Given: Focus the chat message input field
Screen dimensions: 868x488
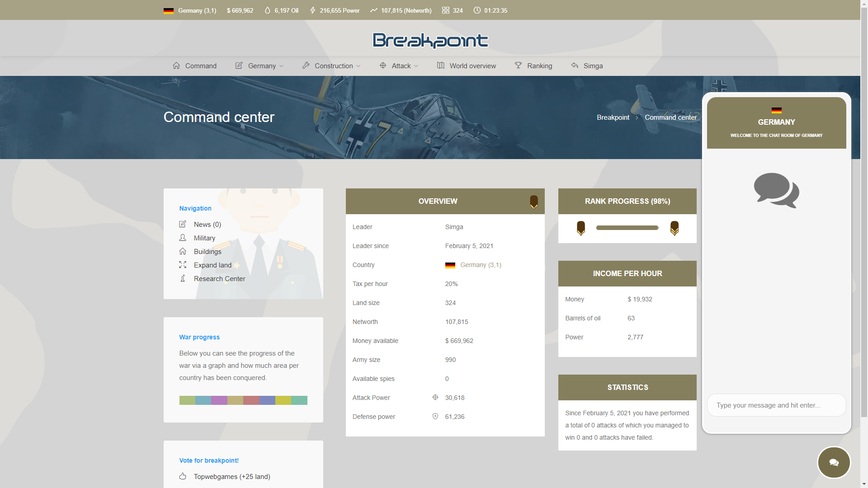Looking at the screenshot, I should click(x=776, y=405).
